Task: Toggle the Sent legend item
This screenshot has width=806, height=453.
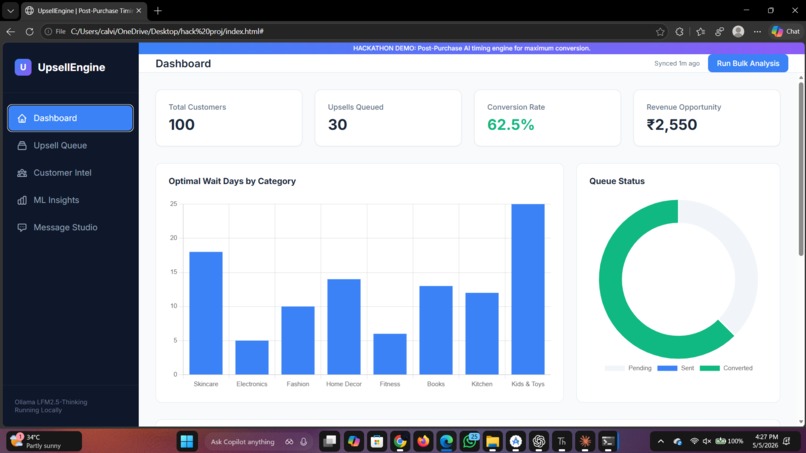Action: pos(675,368)
